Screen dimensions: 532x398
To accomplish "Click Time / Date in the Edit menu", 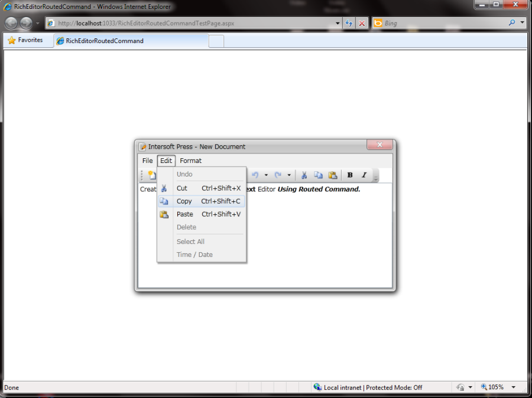I will (x=202, y=255).
